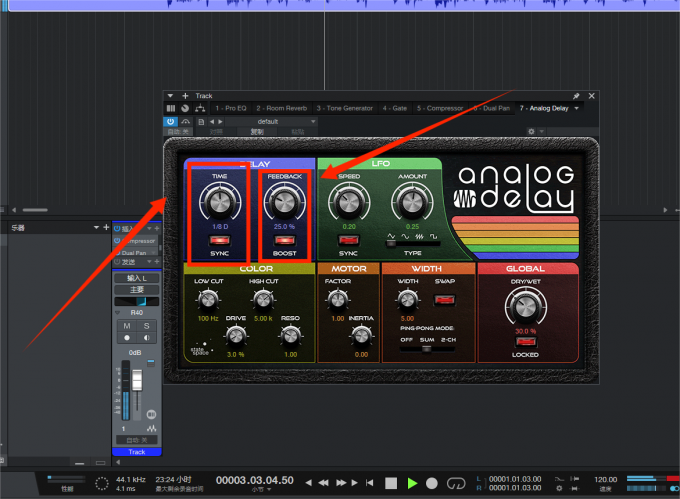Toggle the LFO SYNC switch
Image resolution: width=680 pixels, height=499 pixels.
(348, 240)
